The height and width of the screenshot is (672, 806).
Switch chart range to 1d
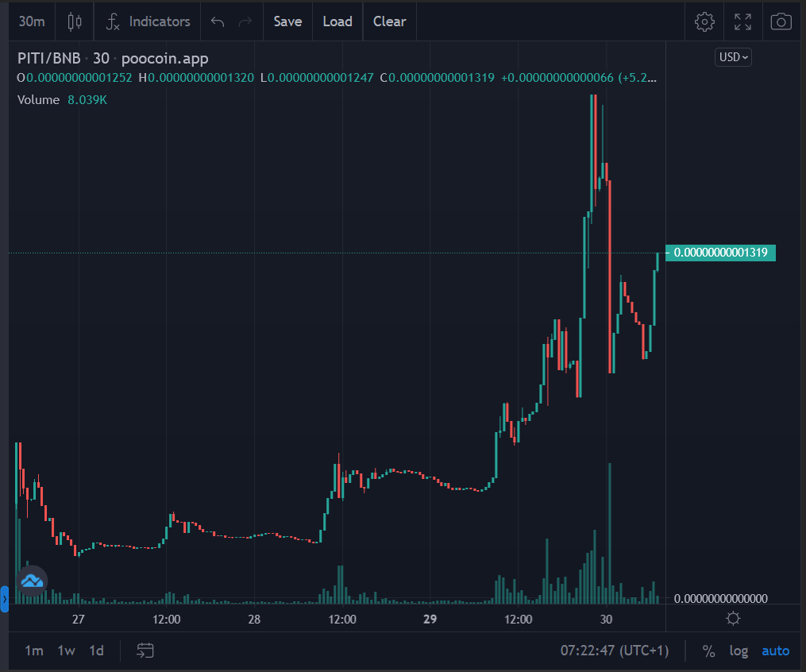(x=95, y=651)
